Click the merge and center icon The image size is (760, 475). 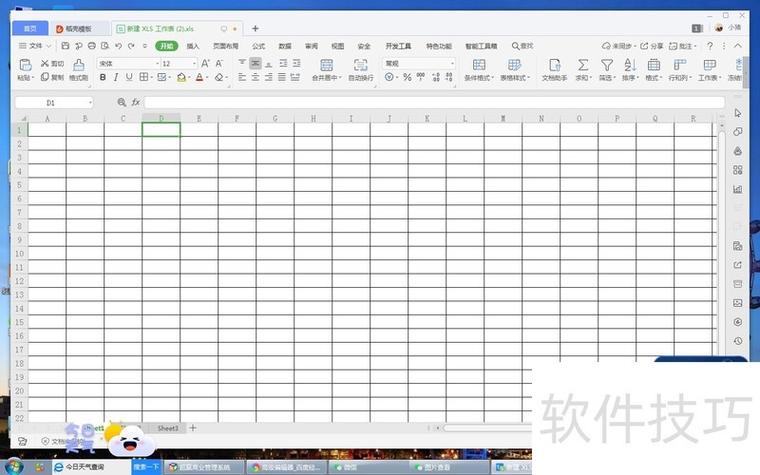(327, 65)
